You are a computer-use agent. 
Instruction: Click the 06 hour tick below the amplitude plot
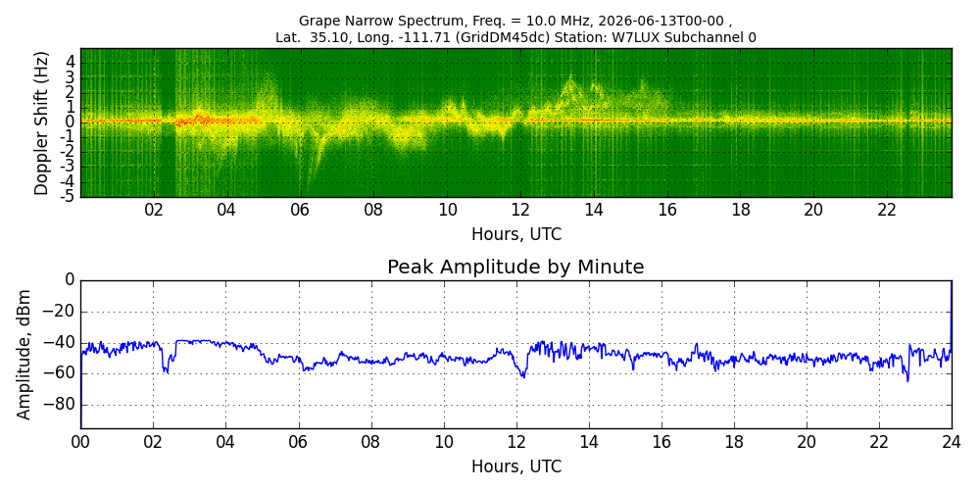click(x=299, y=442)
